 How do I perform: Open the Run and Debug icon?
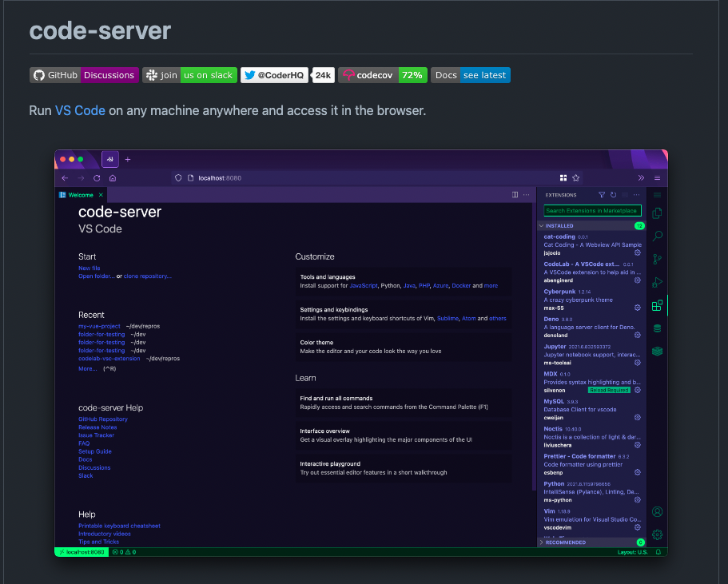point(657,282)
